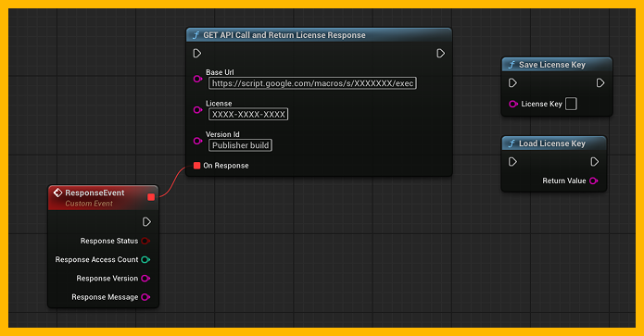
Task: Click the Response Message label
Action: point(105,297)
